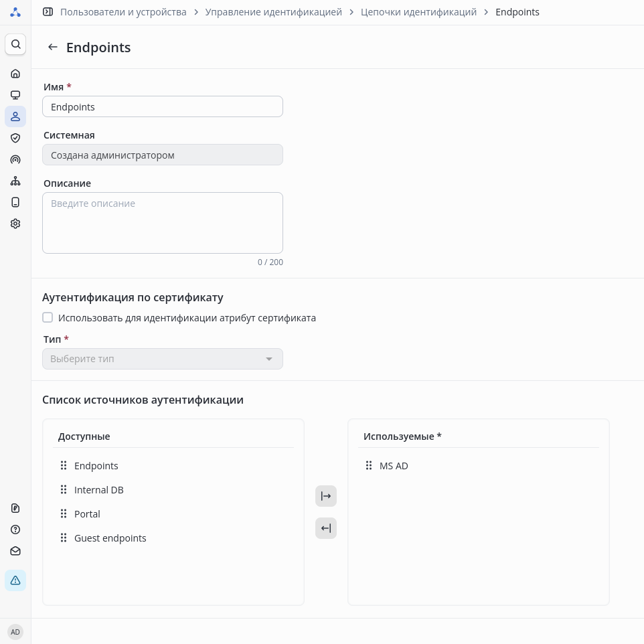
Task: Open the certificate type dropdown
Action: coord(163,359)
